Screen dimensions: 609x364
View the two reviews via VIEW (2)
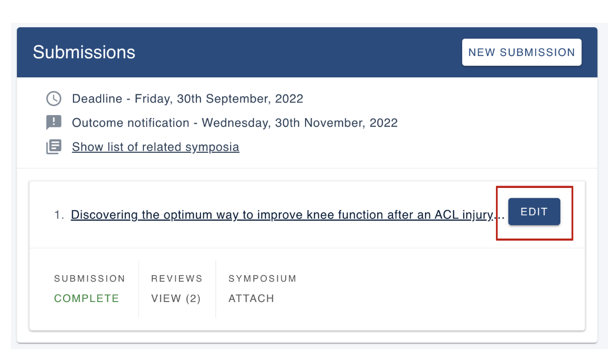[176, 299]
